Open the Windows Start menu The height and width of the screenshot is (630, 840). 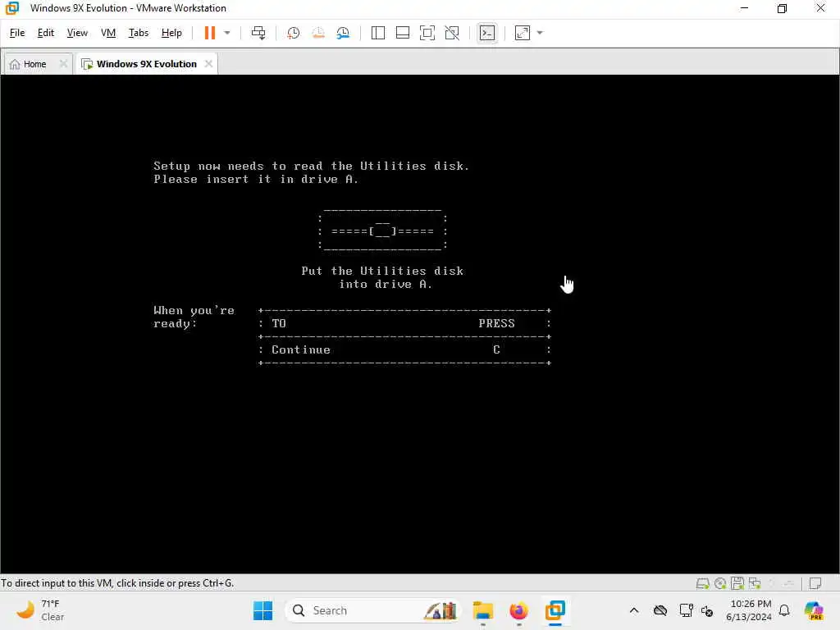262,610
